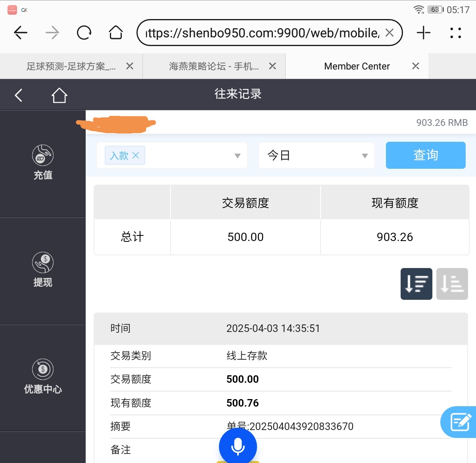Go to the site home icon in header
The height and width of the screenshot is (463, 476).
point(59,95)
